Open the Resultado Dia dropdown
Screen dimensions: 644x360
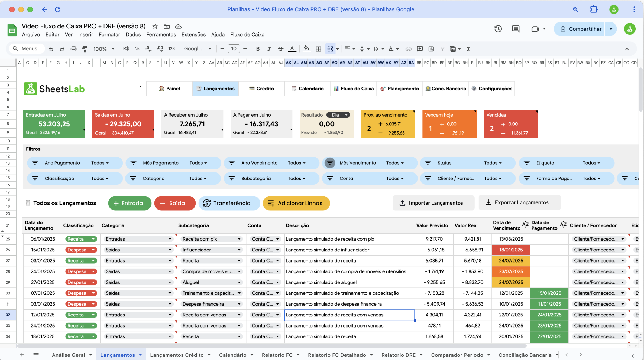(x=338, y=115)
